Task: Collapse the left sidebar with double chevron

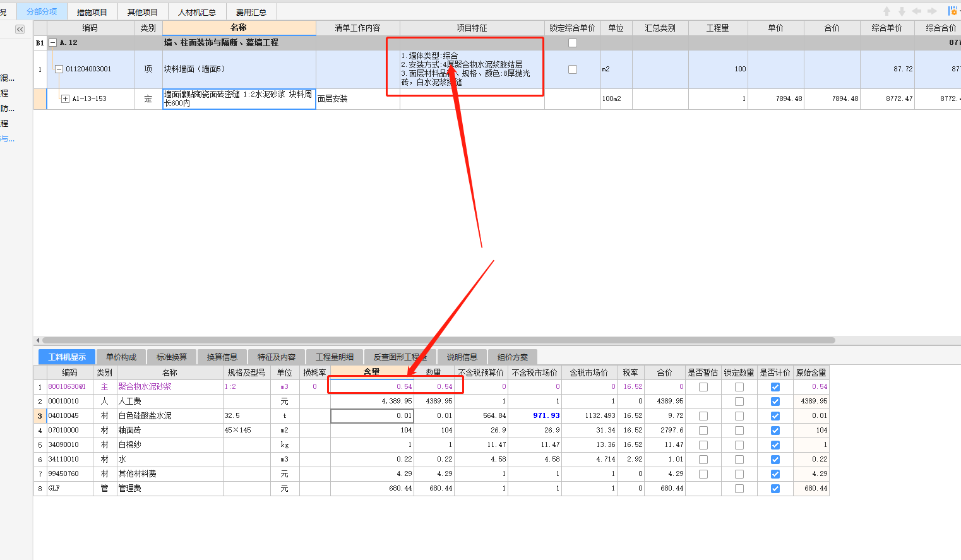Action: (20, 29)
